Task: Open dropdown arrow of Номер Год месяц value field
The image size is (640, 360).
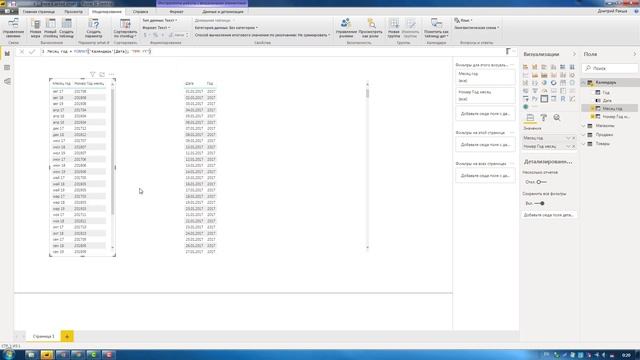Action: coord(568,147)
